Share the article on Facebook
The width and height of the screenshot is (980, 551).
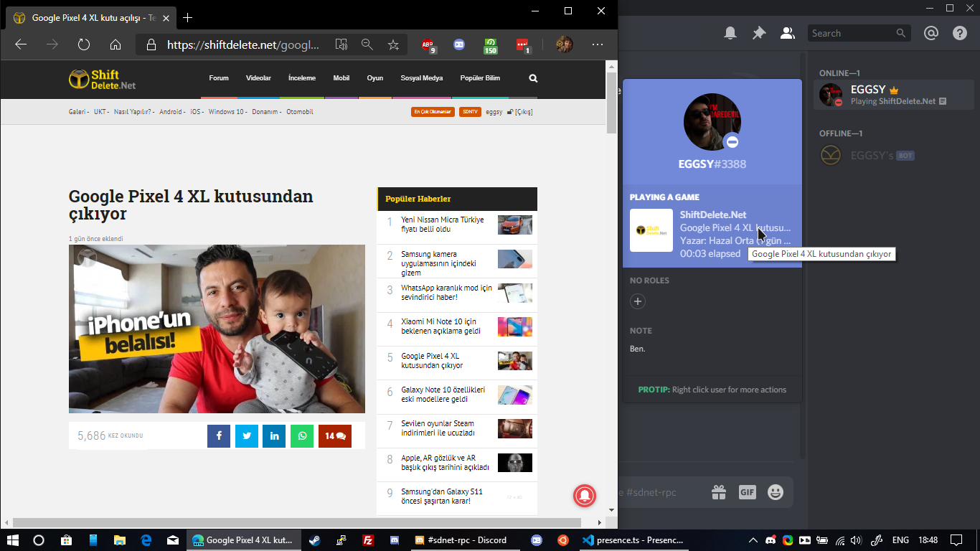pyautogui.click(x=219, y=435)
